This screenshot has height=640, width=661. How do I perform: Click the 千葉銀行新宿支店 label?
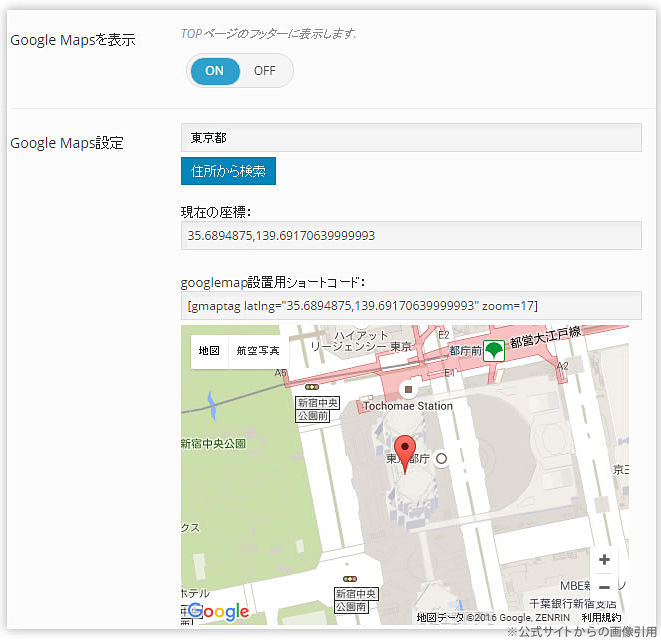coord(572,604)
